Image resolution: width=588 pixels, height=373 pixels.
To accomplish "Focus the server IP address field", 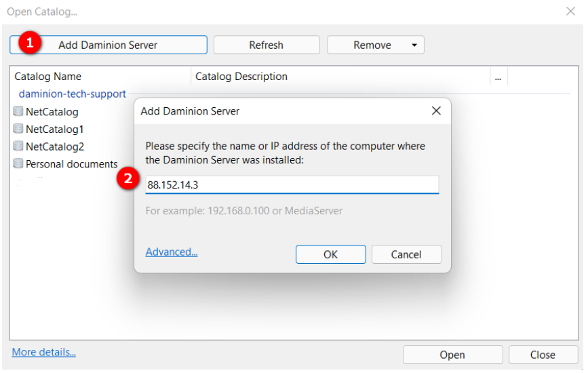I will point(292,184).
